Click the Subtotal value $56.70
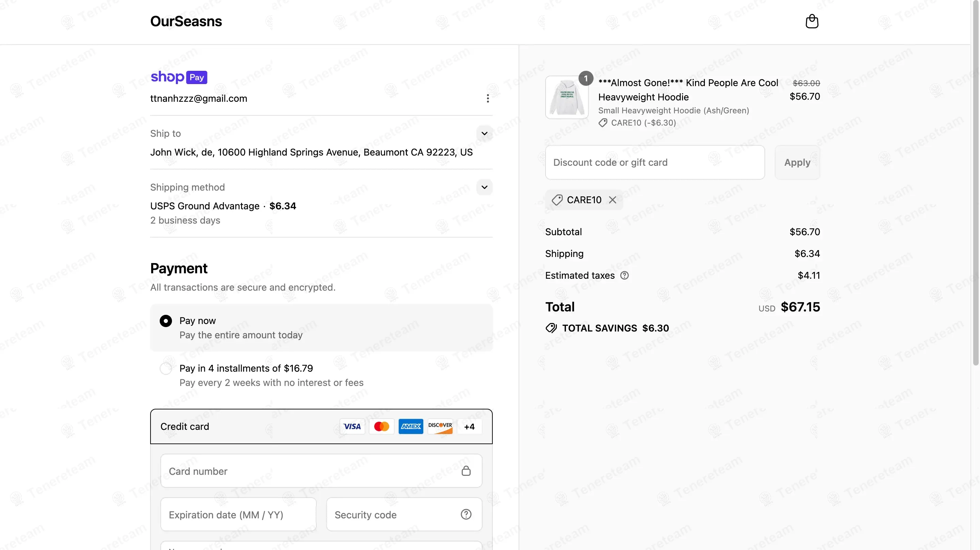The width and height of the screenshot is (980, 550). [805, 232]
